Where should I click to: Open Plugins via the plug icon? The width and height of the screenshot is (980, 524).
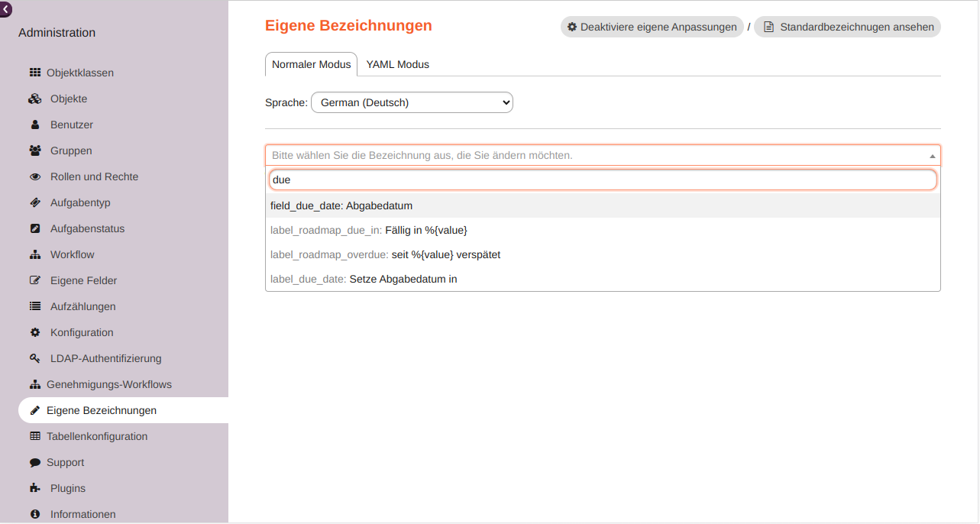(34, 488)
